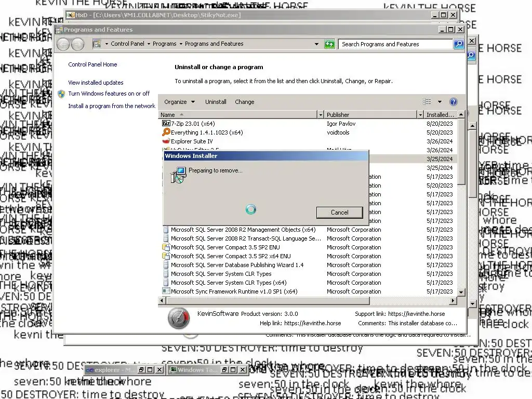
Task: Open Install a program from the network
Action: tap(112, 106)
